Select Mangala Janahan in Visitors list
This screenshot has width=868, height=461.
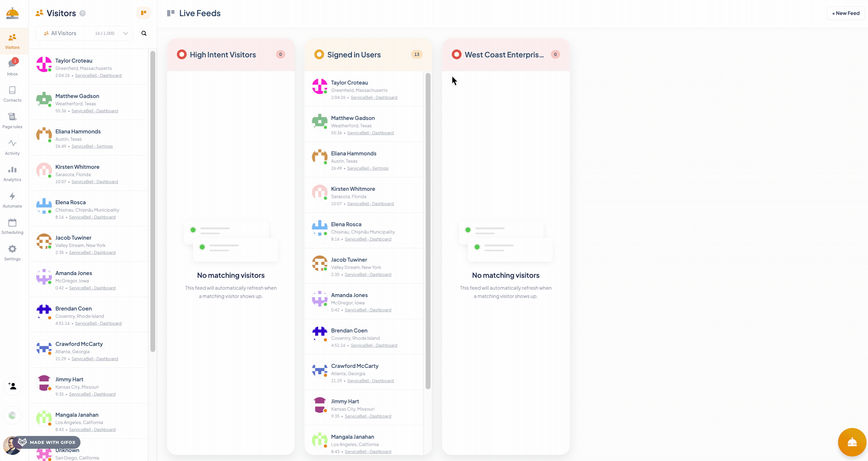point(89,421)
